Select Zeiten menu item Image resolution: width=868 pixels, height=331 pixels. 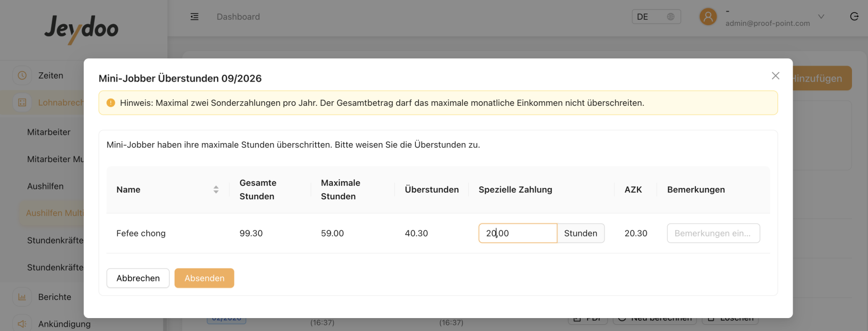pyautogui.click(x=51, y=75)
